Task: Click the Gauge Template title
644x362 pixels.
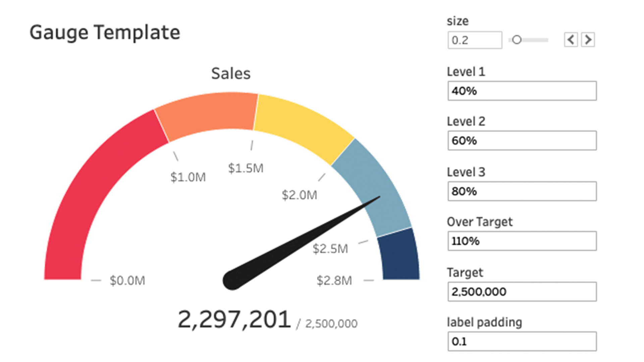Action: 105,33
